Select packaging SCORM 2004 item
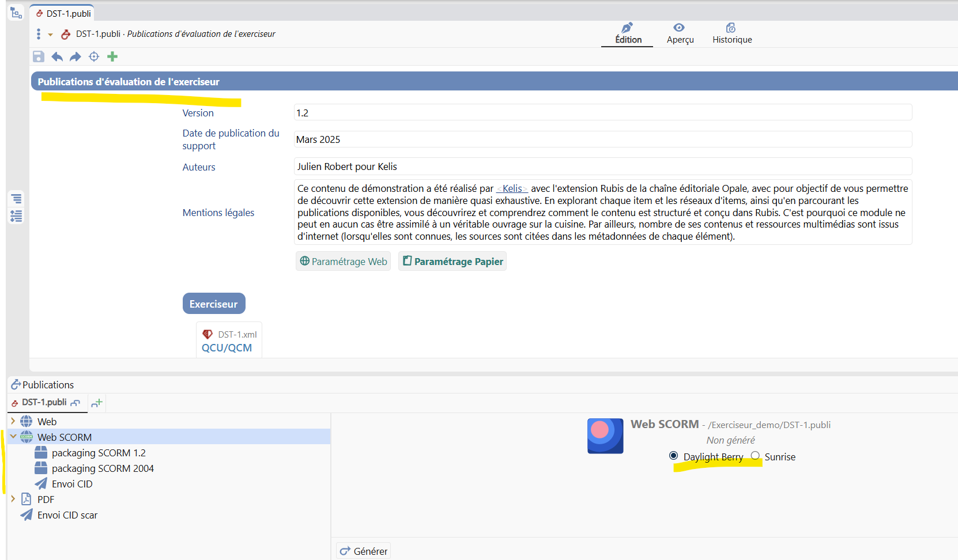This screenshot has height=560, width=958. point(103,468)
